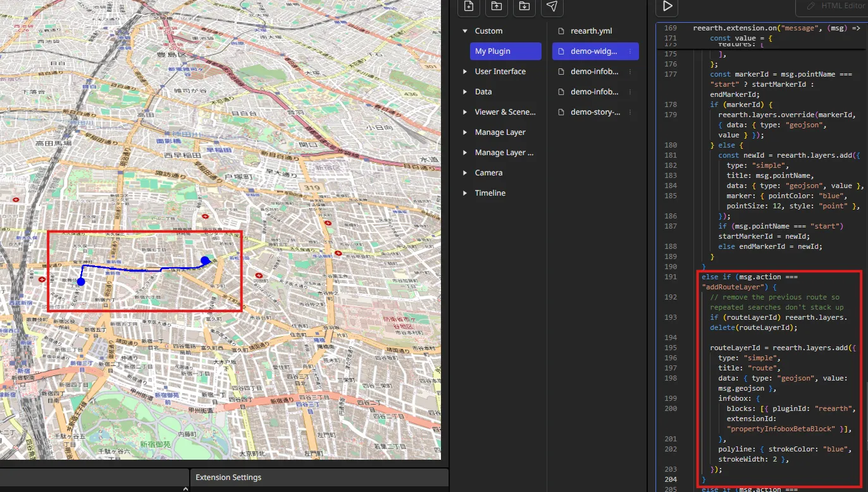Click the route end blue marker
Screen dimensions: 868x492
point(205,260)
